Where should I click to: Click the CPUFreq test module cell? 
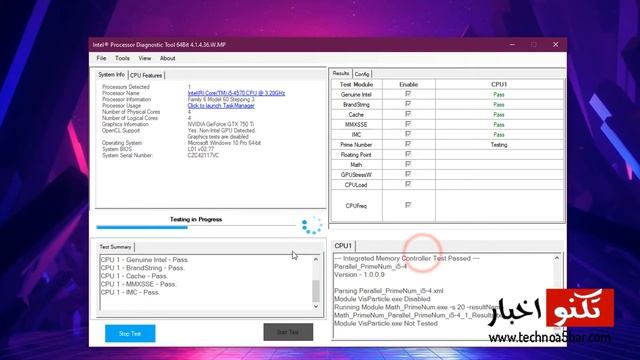point(356,206)
